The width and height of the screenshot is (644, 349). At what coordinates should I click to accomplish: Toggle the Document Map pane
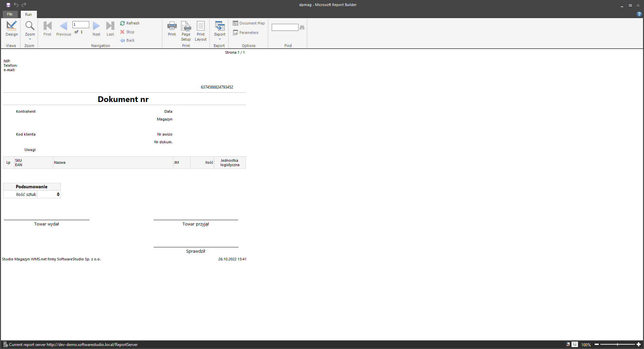249,23
